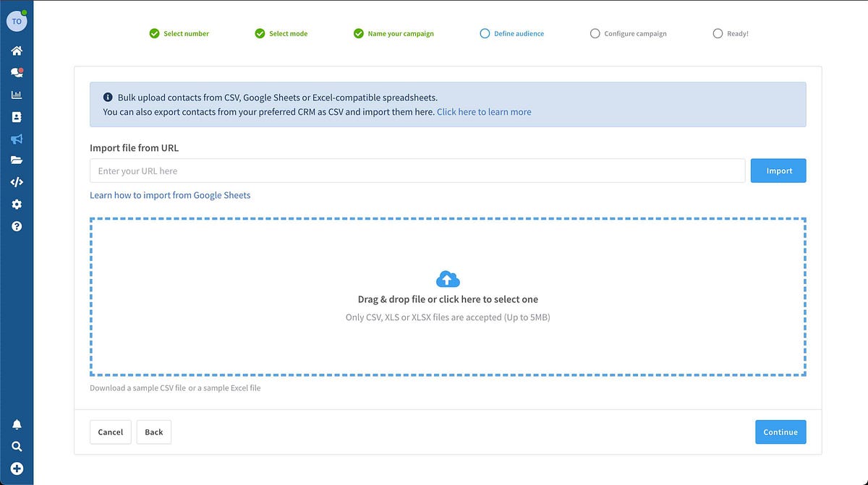Open the analytics bar chart icon

[x=17, y=95]
